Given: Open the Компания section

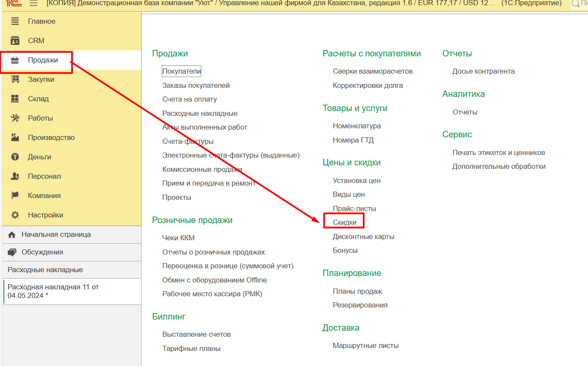Looking at the screenshot, I should point(44,195).
